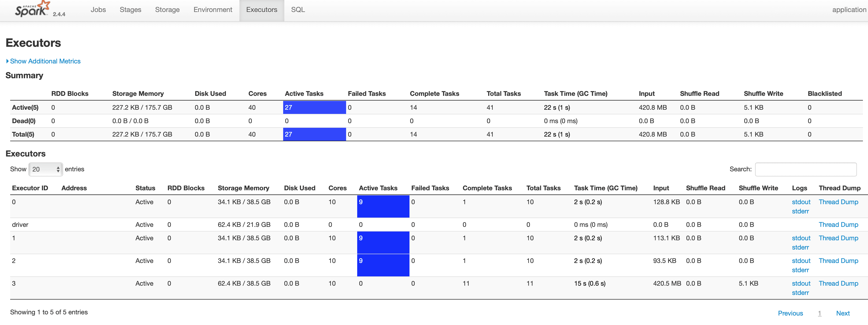
Task: Click the Next pagination link
Action: (x=843, y=313)
